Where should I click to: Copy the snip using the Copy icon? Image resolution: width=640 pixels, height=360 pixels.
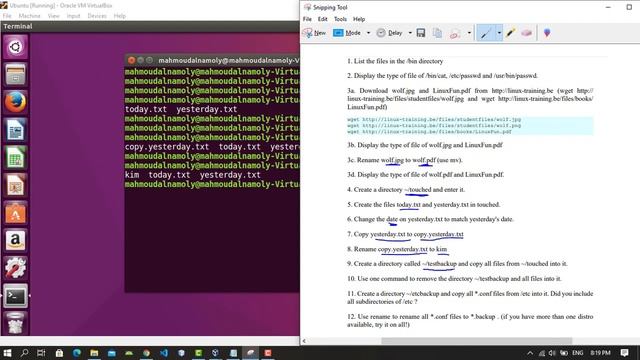pyautogui.click(x=437, y=33)
